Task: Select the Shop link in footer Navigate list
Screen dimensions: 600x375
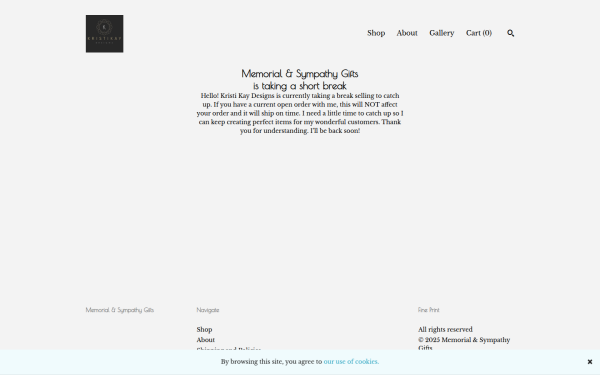Action: tap(204, 329)
